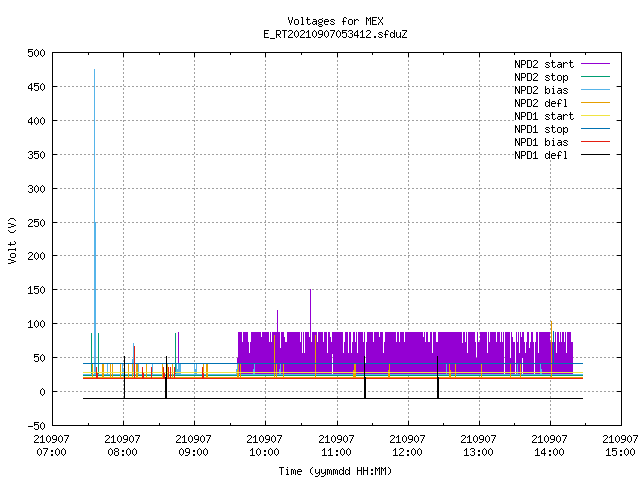Click the NPD2 start legend label

pos(544,64)
